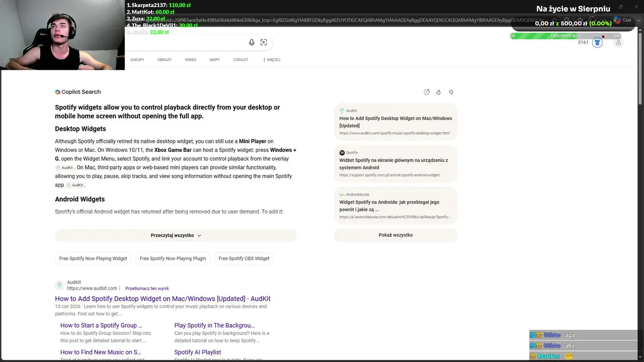
Task: Open the "Play Spotify in The Backgrou…" sublink
Action: click(214, 325)
